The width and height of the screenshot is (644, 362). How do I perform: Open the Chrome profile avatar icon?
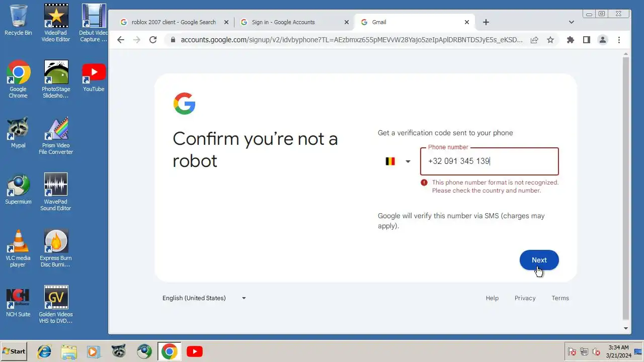pyautogui.click(x=602, y=40)
